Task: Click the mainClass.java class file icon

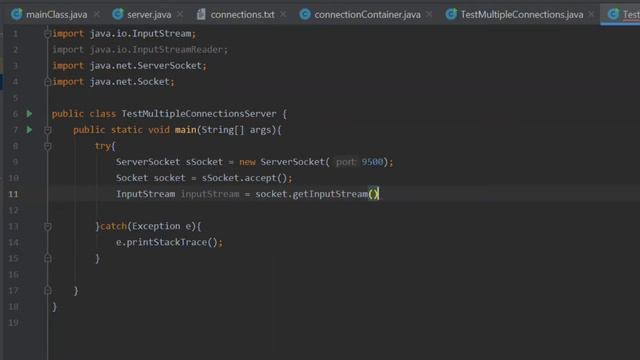Action: pos(16,14)
